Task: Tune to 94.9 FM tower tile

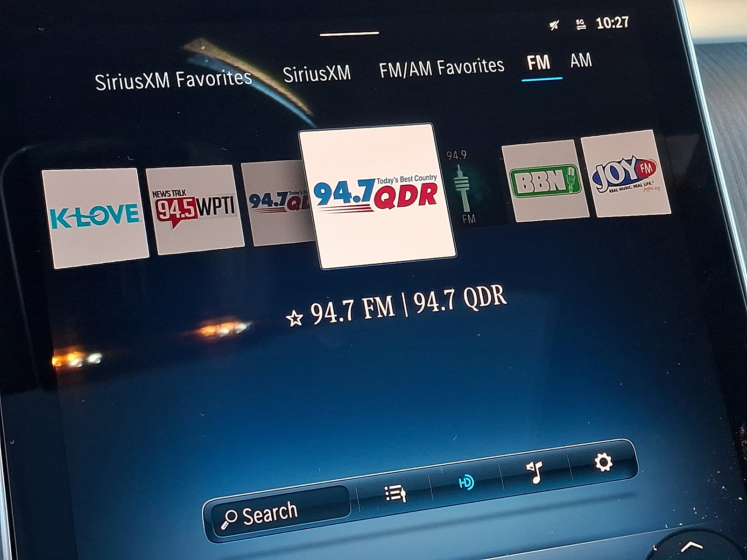Action: (x=464, y=187)
